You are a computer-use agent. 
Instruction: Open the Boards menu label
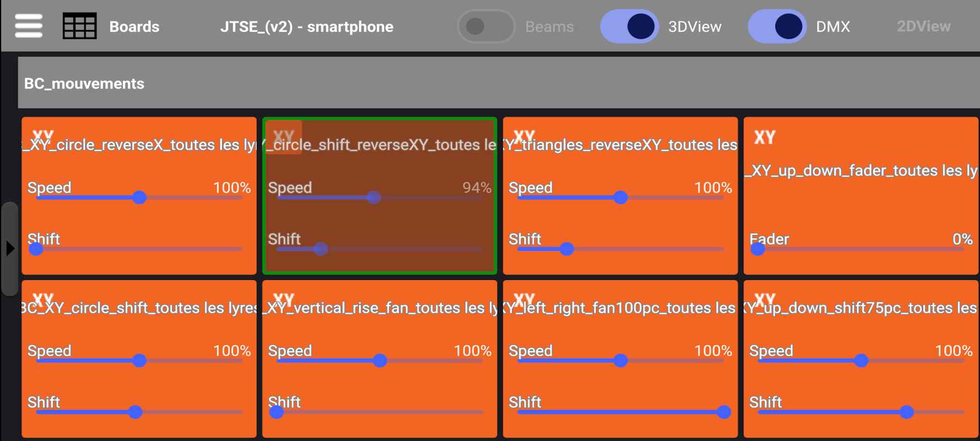click(x=134, y=26)
